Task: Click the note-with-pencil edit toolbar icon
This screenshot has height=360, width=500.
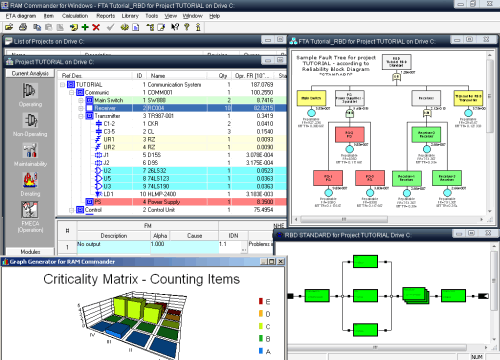Action: point(161,27)
